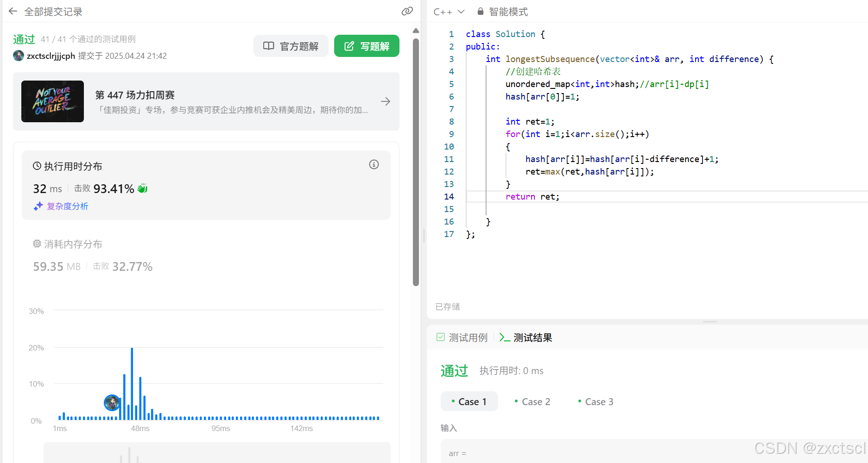Screen dimensions: 868x463
Task: Click the 写题解 green button
Action: (x=367, y=46)
